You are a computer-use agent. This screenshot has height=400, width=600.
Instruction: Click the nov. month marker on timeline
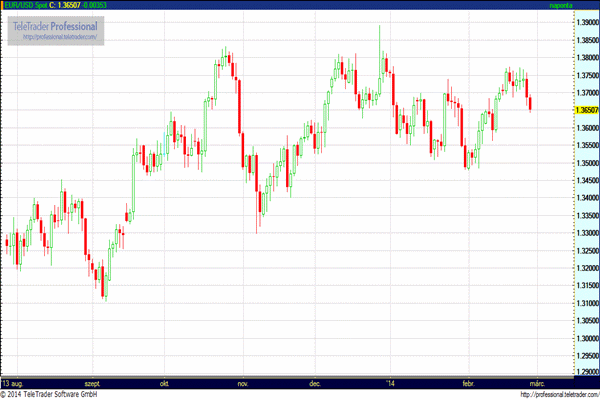tap(243, 383)
